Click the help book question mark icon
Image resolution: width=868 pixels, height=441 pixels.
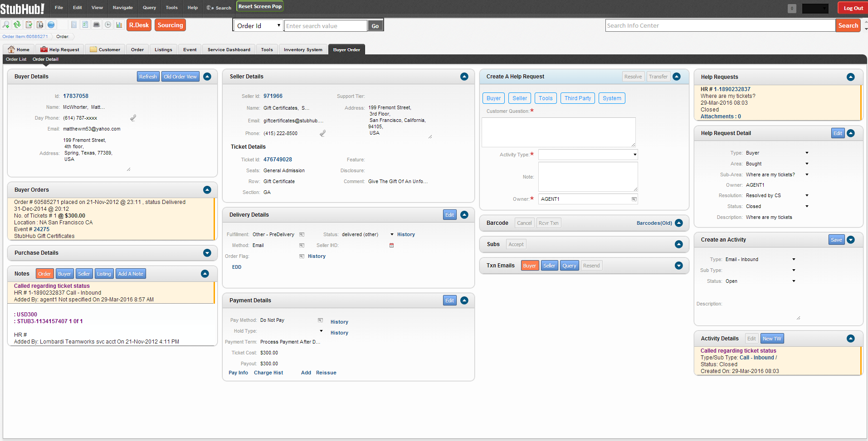[x=74, y=25]
